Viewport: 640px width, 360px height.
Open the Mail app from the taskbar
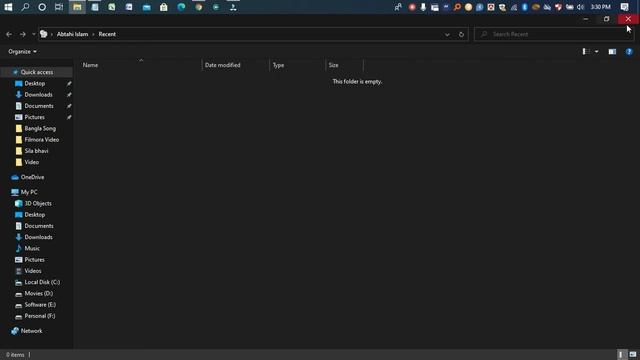(147, 7)
